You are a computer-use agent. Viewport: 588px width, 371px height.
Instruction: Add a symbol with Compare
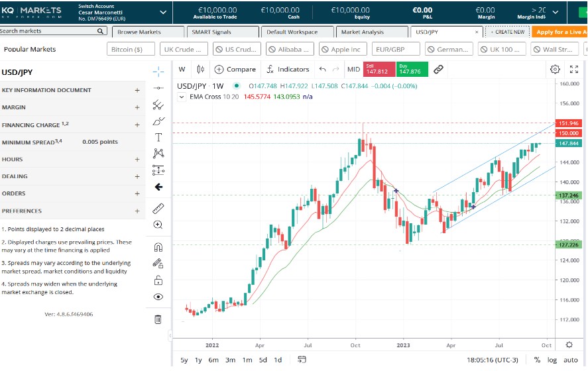235,70
